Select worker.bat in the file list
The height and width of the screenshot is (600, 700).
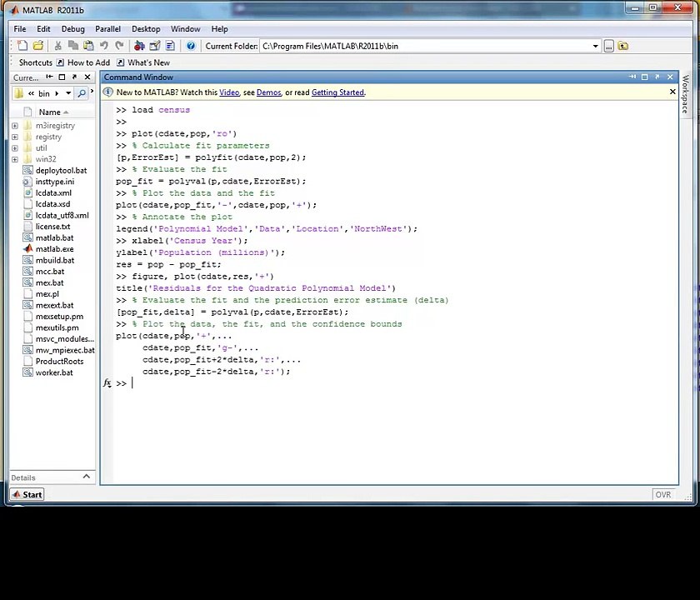pyautogui.click(x=54, y=372)
